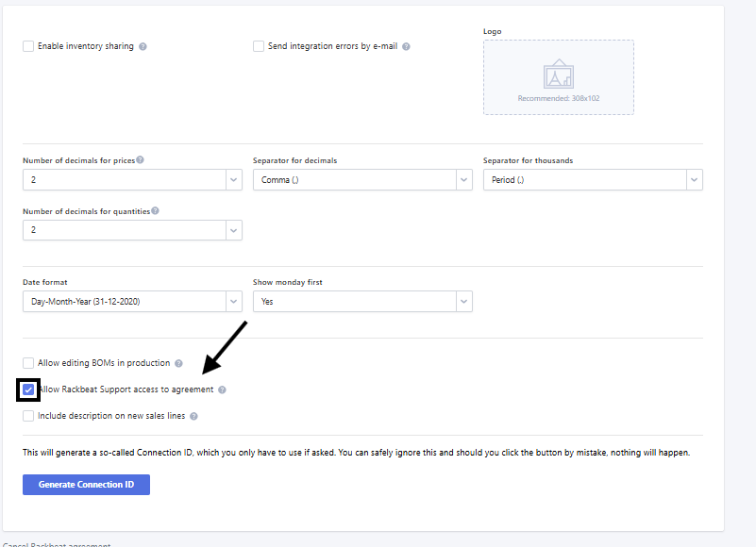Click help icon beside Enable inventory sharing

click(x=143, y=46)
